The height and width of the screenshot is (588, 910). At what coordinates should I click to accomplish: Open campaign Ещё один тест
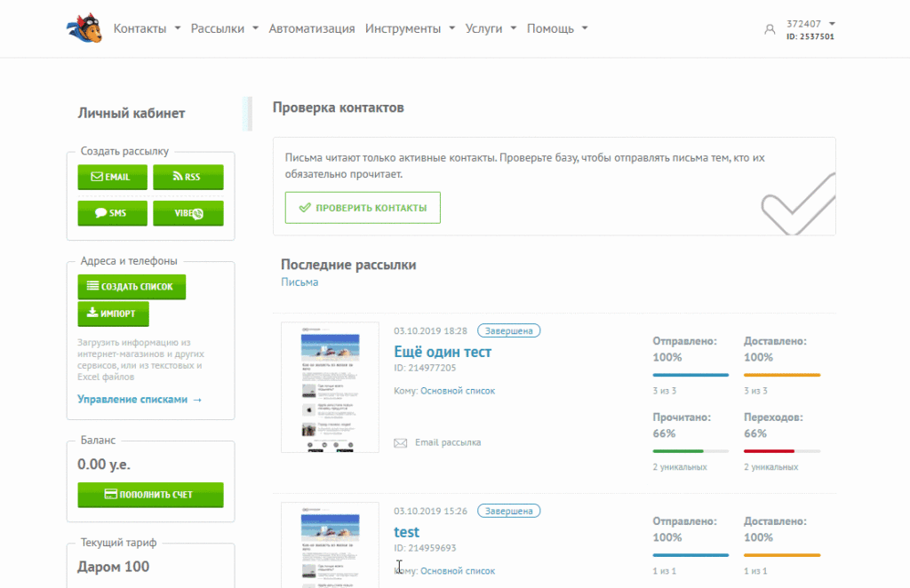(x=443, y=352)
